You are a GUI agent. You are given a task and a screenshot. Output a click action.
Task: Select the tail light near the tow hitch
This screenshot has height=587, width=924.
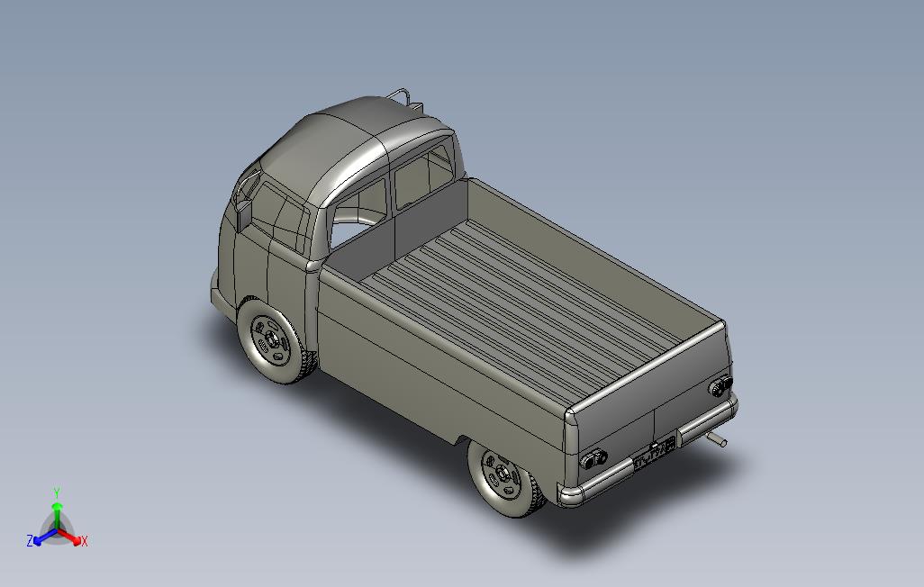(720, 385)
